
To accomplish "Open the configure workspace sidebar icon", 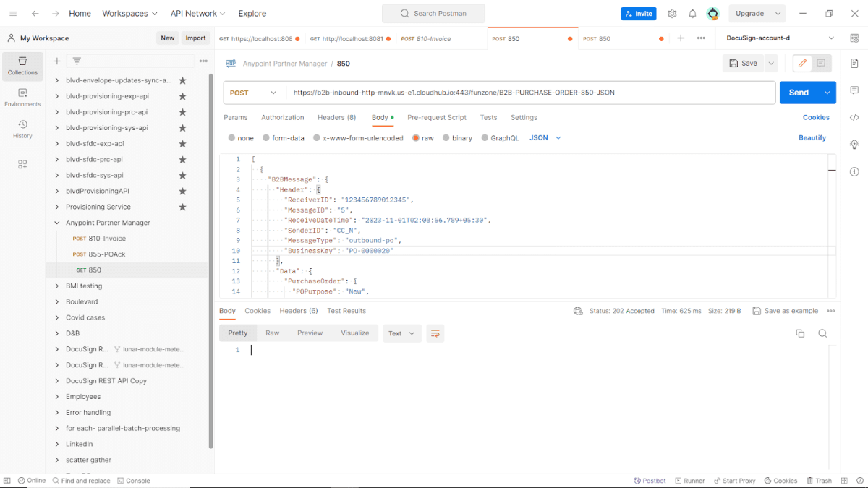I will pos(22,164).
